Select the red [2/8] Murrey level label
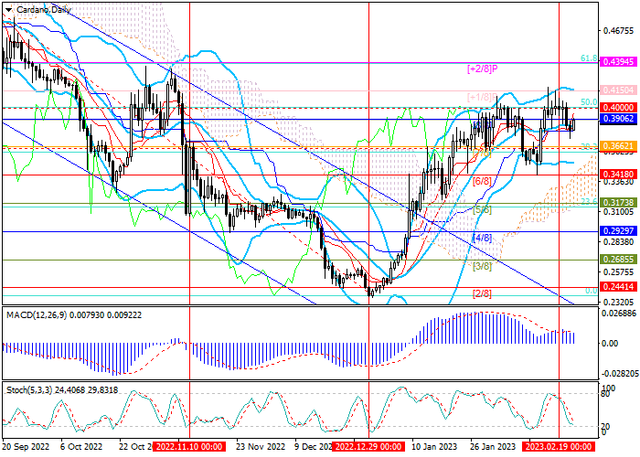The width and height of the screenshot is (640, 457). (x=481, y=294)
